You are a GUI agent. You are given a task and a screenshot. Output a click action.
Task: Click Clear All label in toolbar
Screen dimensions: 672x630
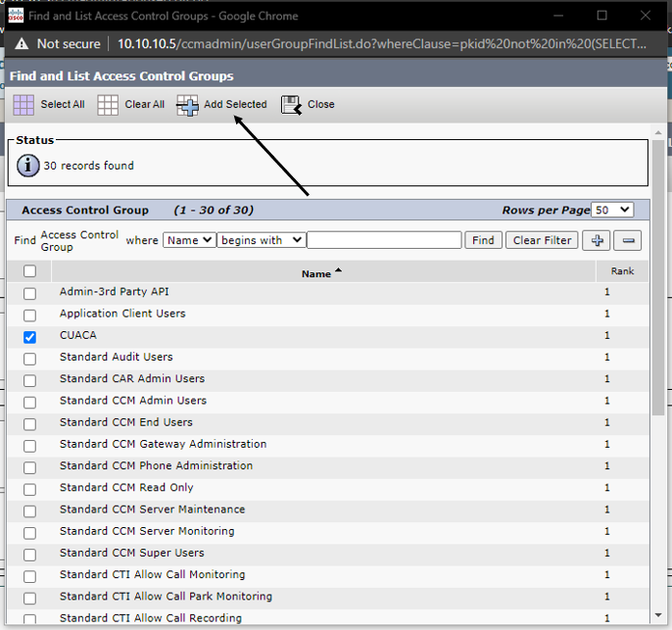pos(144,104)
